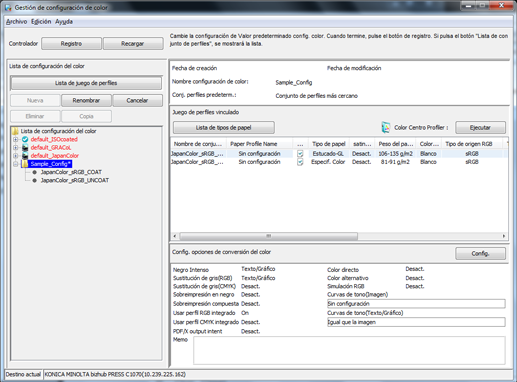Screen dimensions: 517x382
Task: Click the Lista de tipos de papel button
Action: coord(224,127)
